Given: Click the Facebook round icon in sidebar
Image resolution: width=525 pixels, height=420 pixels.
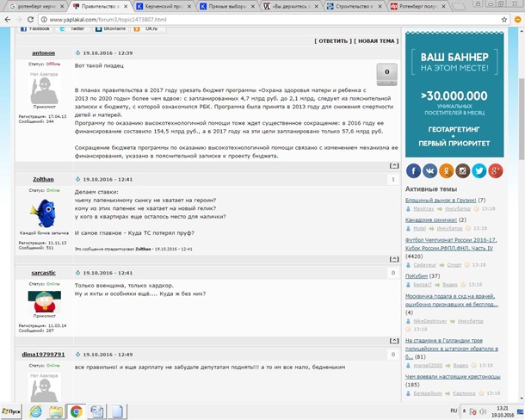Looking at the screenshot, I should [414, 170].
